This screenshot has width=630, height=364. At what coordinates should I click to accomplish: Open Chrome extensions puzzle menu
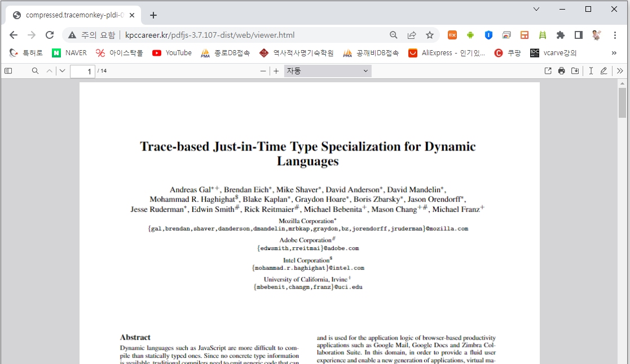(561, 35)
